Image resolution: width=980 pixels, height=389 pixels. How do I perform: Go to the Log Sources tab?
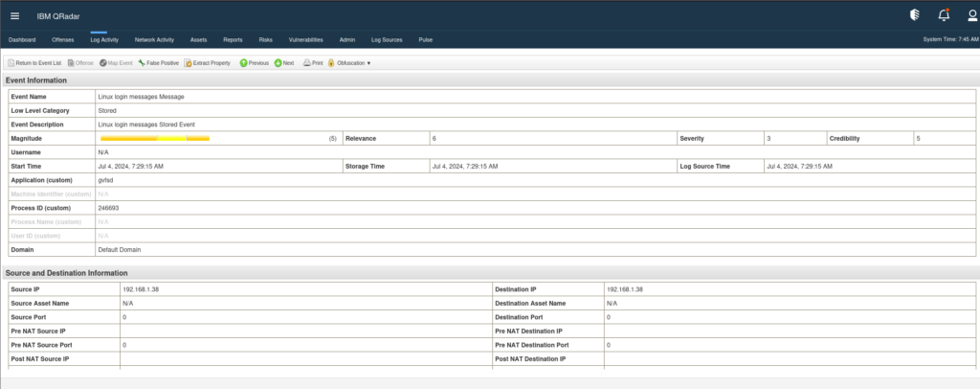click(387, 40)
